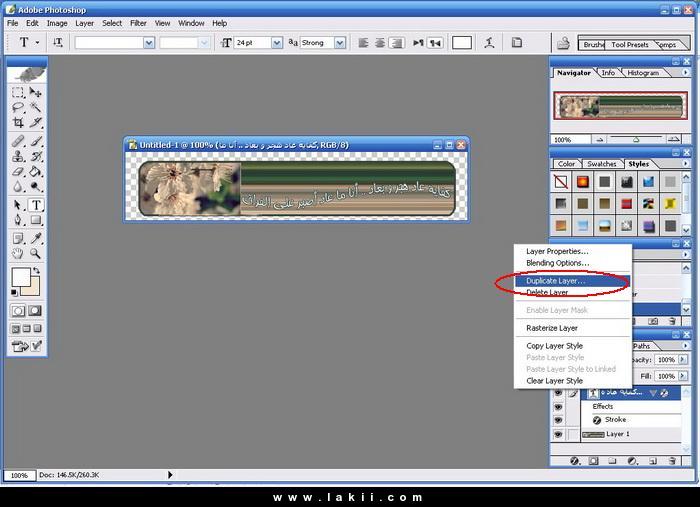This screenshot has width=700, height=507.
Task: Open the Navigator palette flyout menu
Action: click(685, 72)
